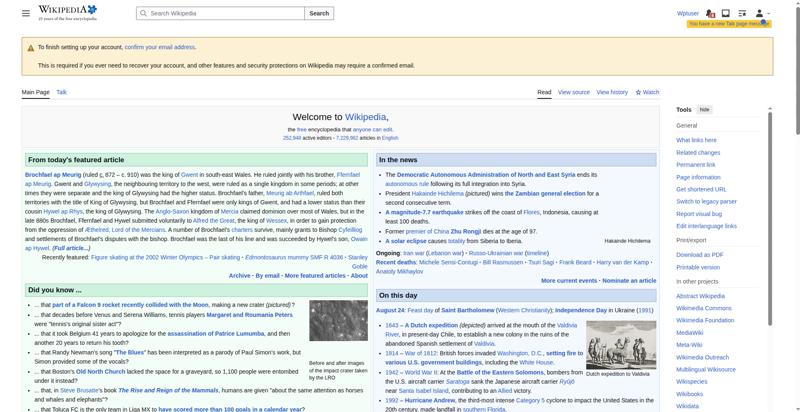The image size is (800, 412).
Task: Click the Search button
Action: click(319, 13)
